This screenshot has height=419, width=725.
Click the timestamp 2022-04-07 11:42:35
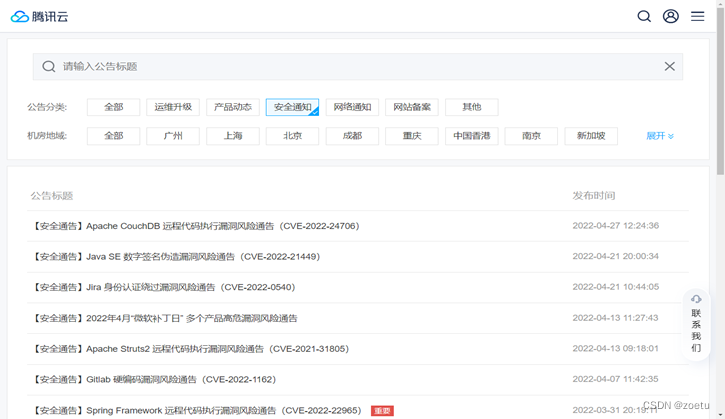615,379
